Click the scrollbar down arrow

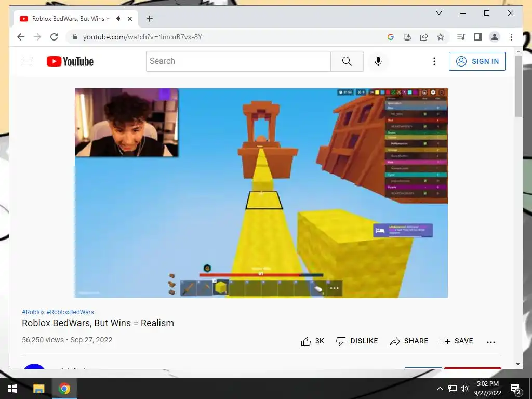point(518,364)
